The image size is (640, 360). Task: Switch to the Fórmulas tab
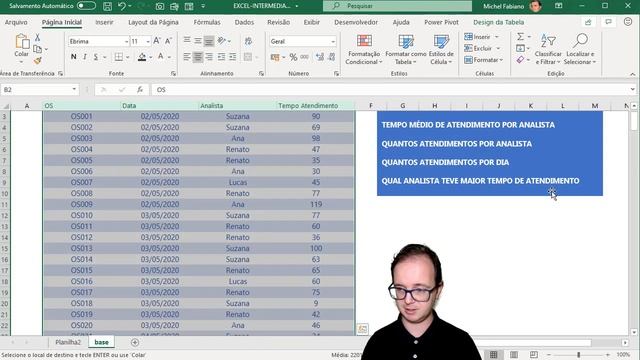[x=207, y=22]
